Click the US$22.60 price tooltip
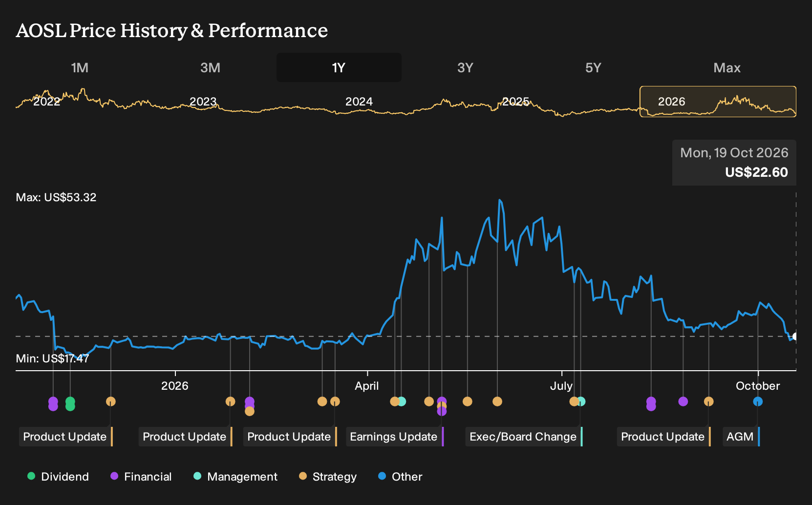Screen dimensions: 812x505 click(734, 163)
